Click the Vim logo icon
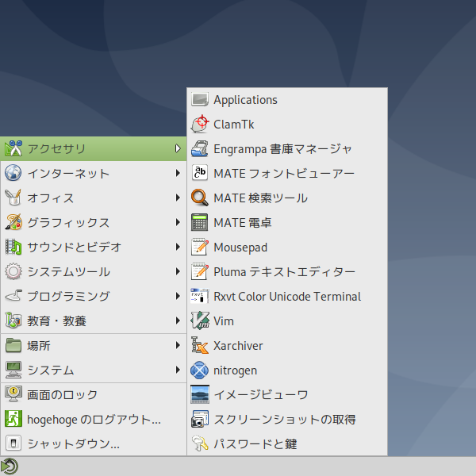This screenshot has height=476, width=476. coord(199,321)
